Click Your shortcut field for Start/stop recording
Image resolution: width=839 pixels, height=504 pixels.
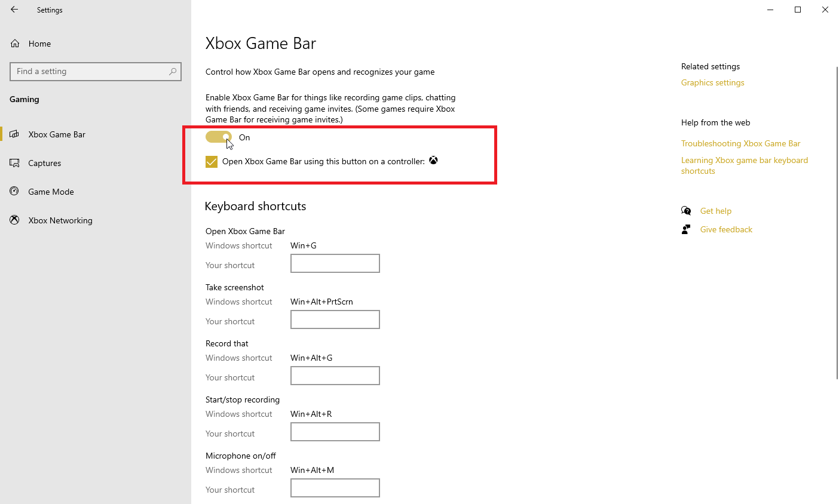[335, 432]
